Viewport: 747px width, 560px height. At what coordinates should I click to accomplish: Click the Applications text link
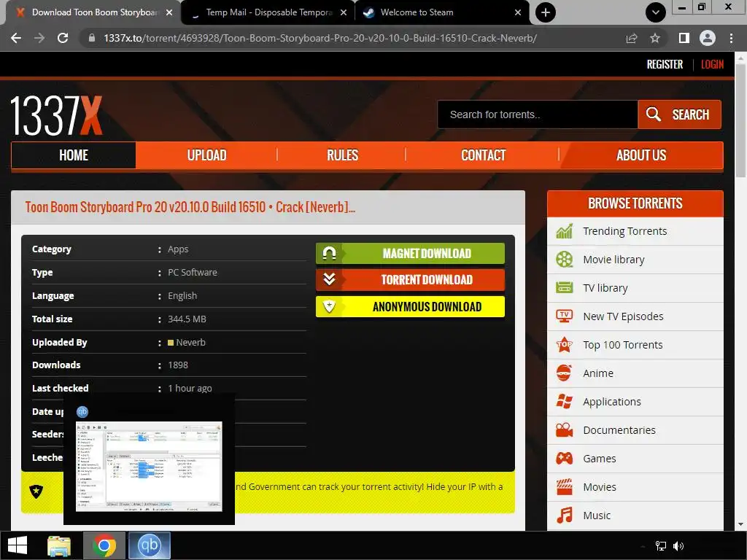point(612,402)
